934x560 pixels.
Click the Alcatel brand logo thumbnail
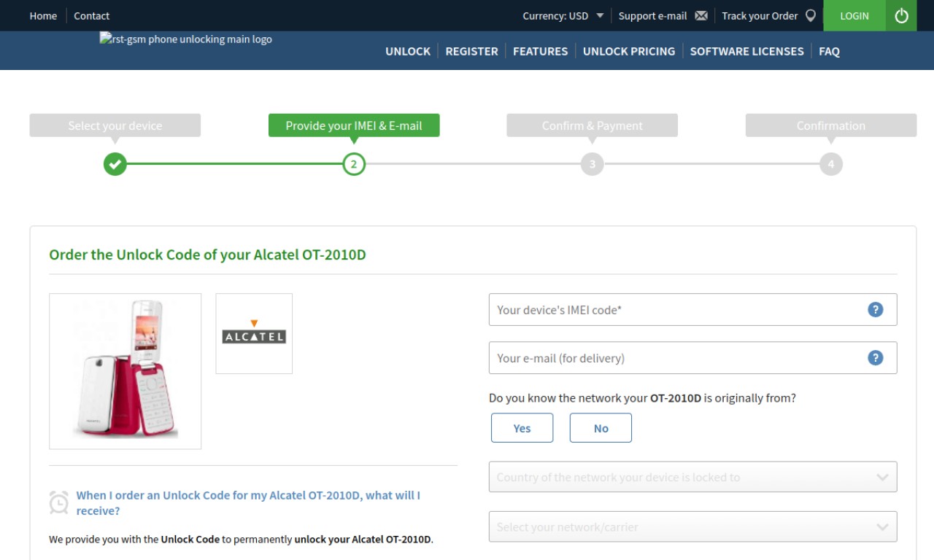click(x=254, y=333)
